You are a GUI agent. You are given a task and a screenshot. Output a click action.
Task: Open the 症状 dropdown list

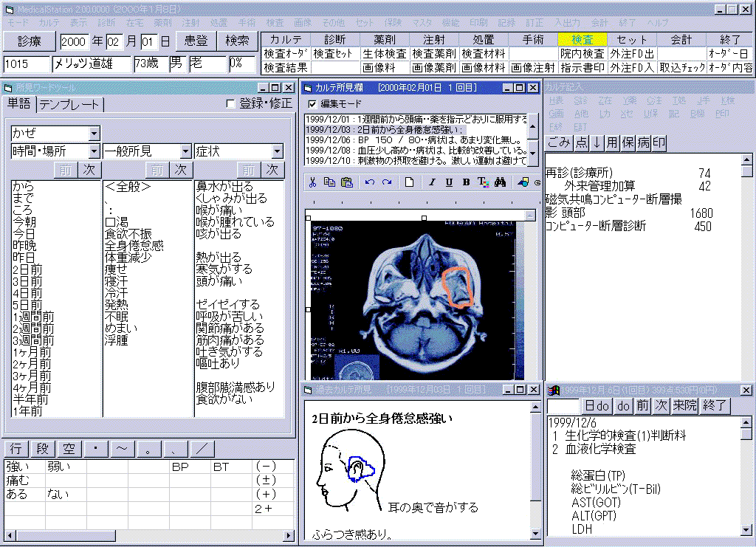(277, 151)
